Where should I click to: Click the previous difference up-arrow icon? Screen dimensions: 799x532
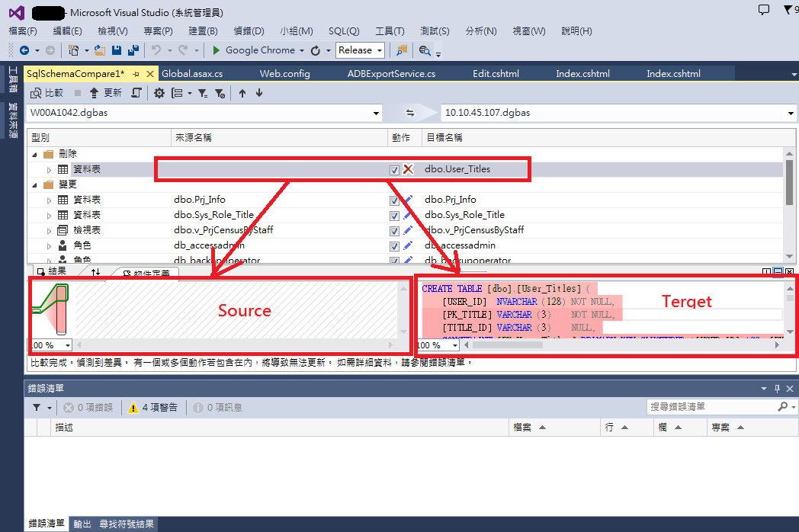click(x=242, y=93)
